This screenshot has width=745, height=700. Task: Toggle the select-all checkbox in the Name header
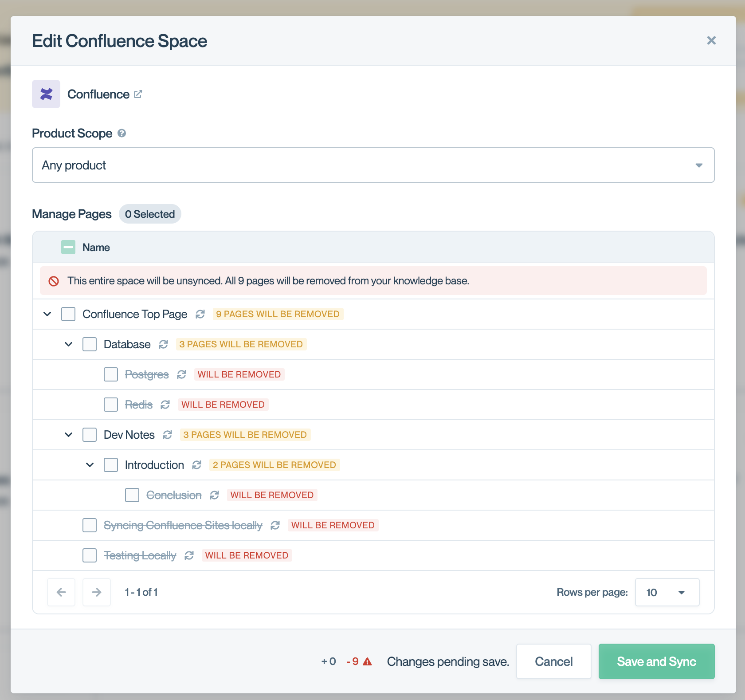click(68, 247)
